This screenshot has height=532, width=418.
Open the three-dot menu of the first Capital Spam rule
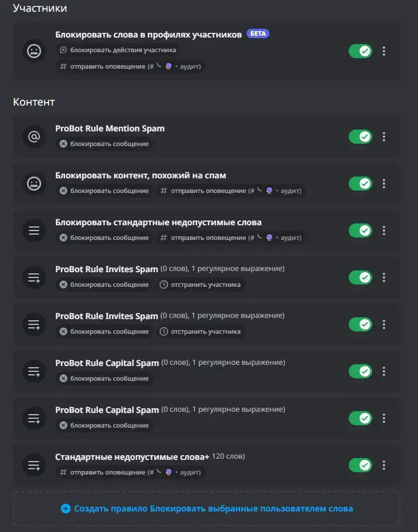tap(384, 371)
